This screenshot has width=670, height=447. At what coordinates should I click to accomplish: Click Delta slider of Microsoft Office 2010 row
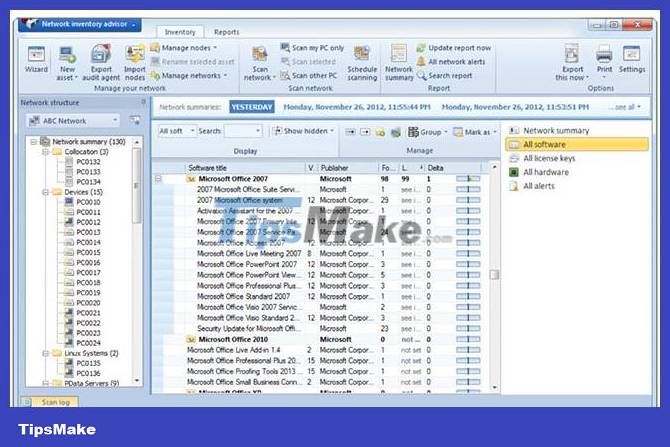468,339
